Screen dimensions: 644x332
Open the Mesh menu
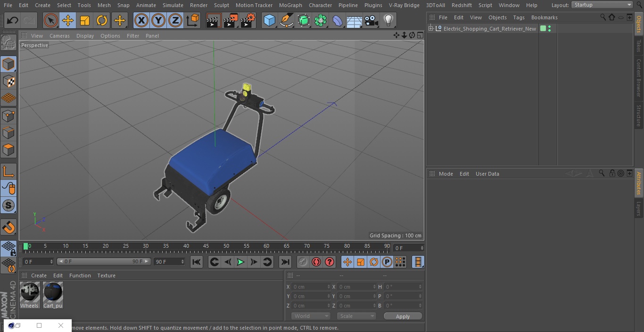104,5
